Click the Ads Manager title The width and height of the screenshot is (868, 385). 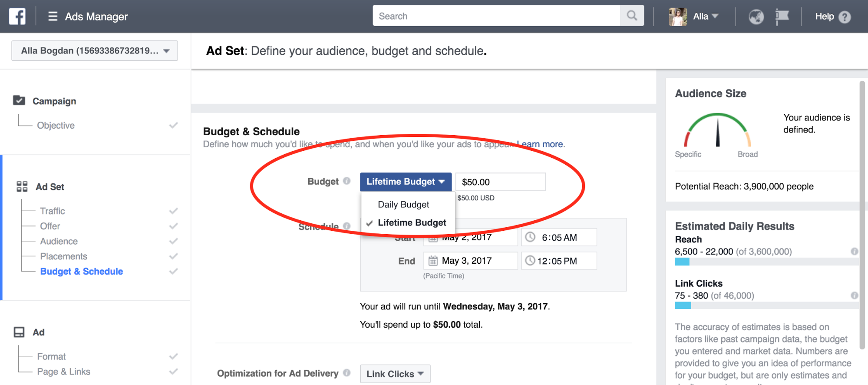pyautogui.click(x=96, y=17)
